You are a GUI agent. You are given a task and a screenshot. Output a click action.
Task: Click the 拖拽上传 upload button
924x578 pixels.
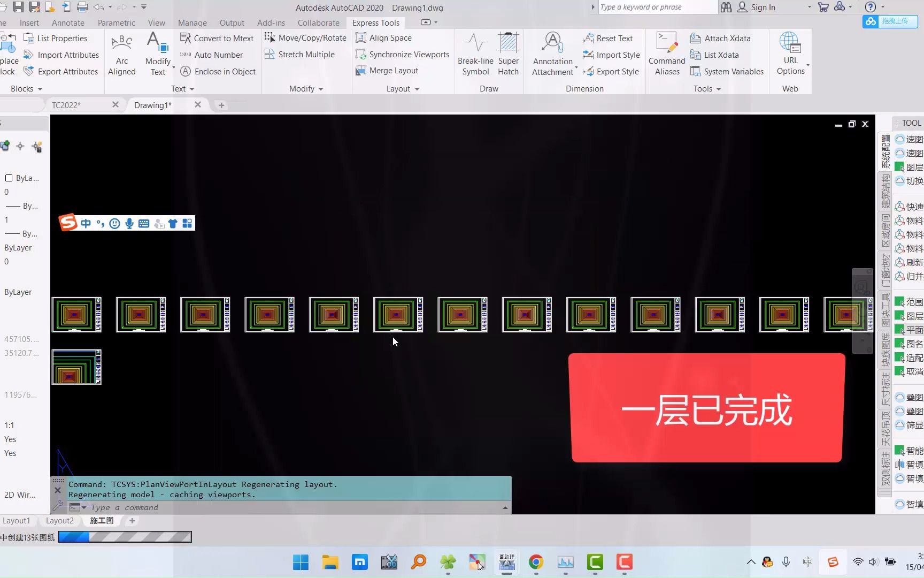point(889,21)
